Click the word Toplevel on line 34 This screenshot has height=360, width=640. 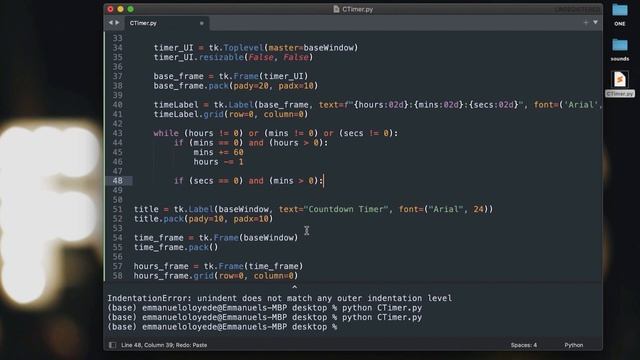tap(244, 48)
